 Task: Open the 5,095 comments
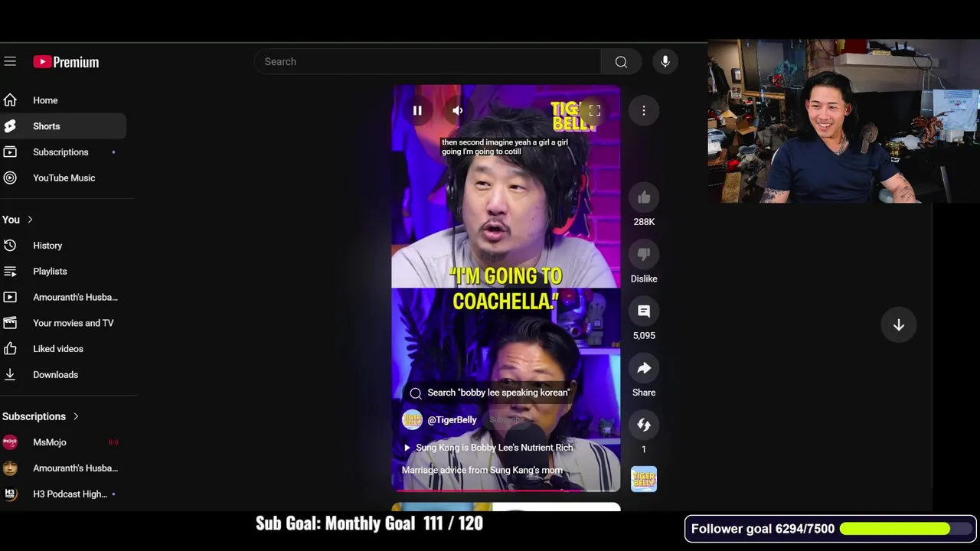tap(644, 311)
